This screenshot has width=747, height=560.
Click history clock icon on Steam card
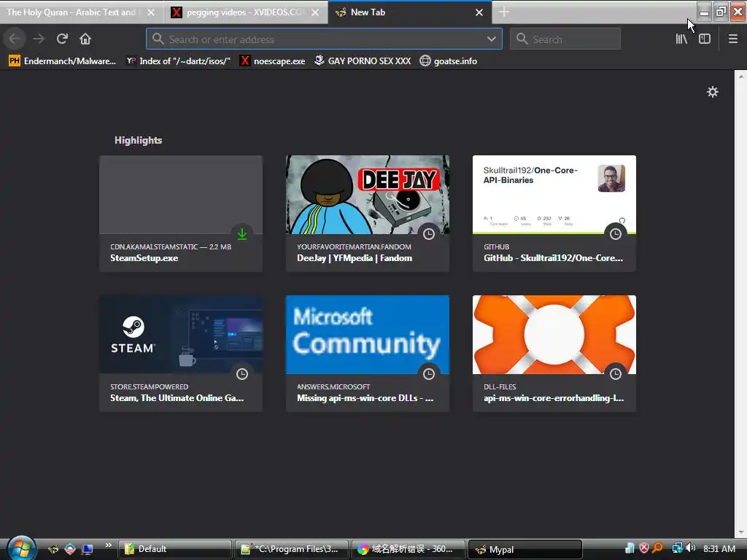coord(242,374)
